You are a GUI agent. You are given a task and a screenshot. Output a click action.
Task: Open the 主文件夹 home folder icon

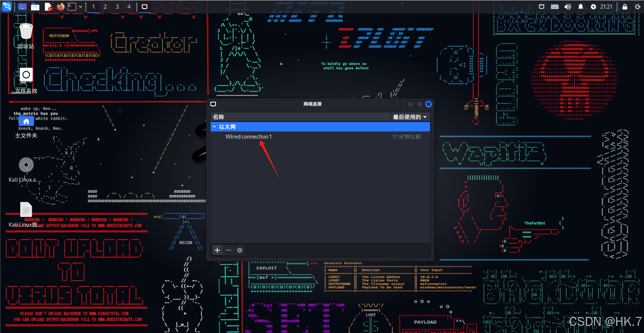click(26, 127)
